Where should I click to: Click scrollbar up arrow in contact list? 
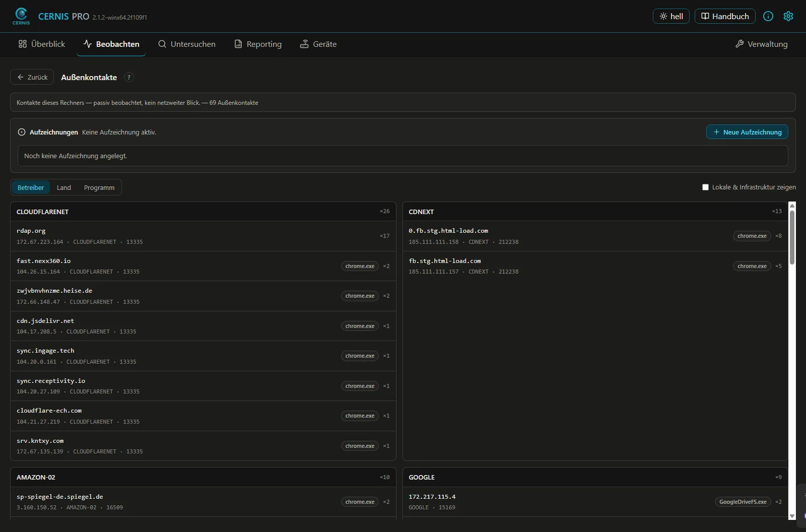click(x=792, y=206)
